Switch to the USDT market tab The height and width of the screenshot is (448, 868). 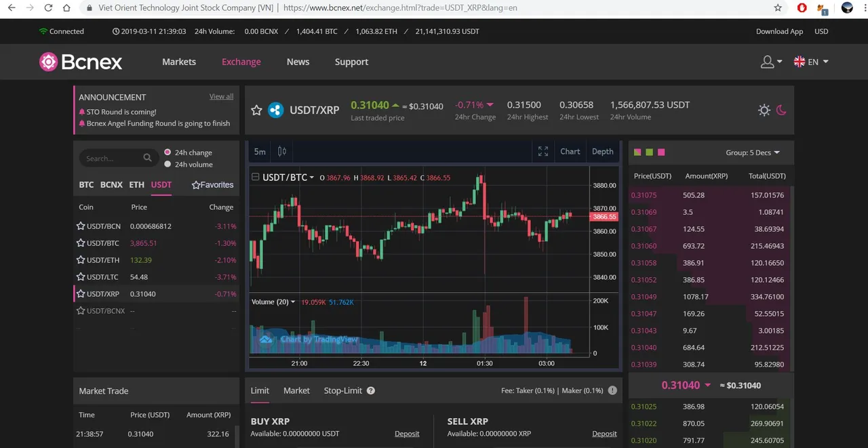coord(161,185)
